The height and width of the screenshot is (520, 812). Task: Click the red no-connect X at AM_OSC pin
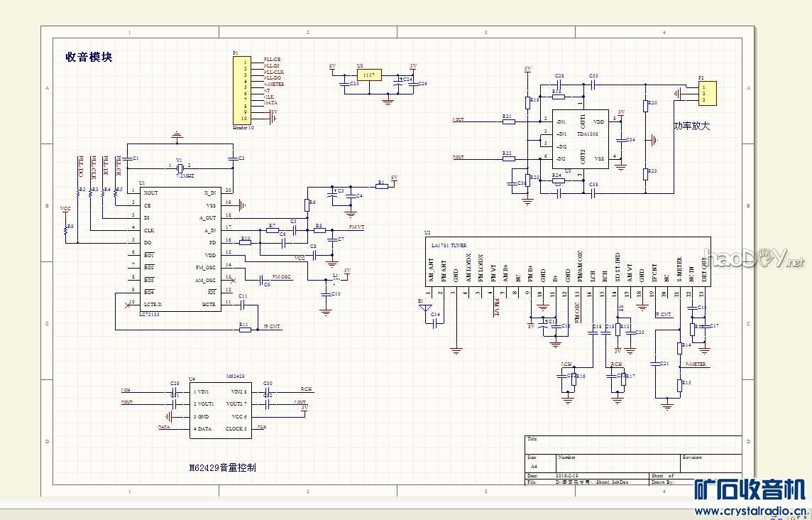[x=233, y=280]
